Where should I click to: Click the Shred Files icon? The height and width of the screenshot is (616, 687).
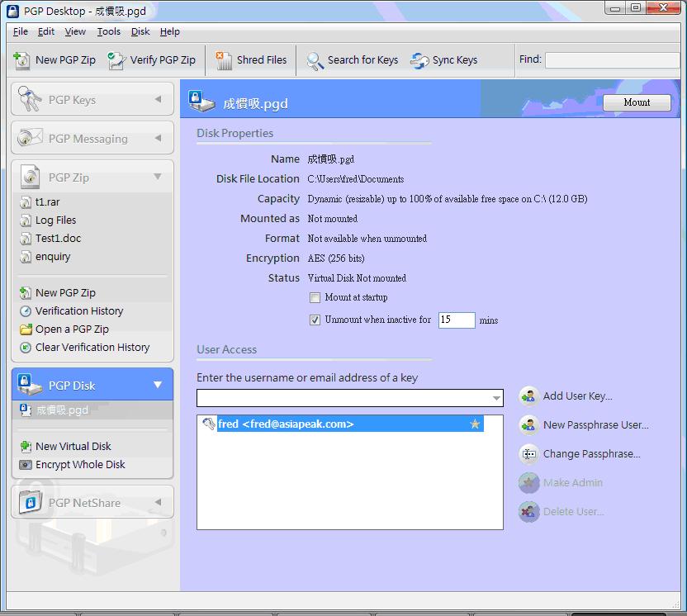[224, 59]
